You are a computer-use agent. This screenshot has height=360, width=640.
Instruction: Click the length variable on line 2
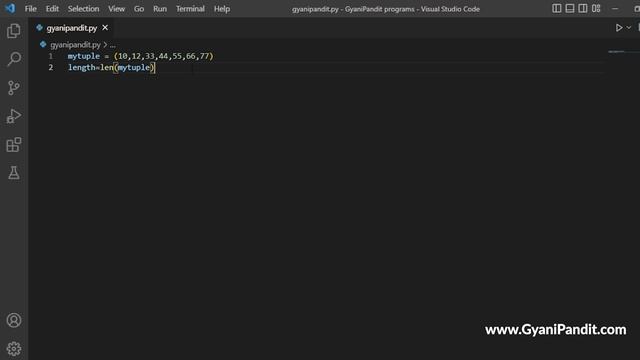pos(82,67)
